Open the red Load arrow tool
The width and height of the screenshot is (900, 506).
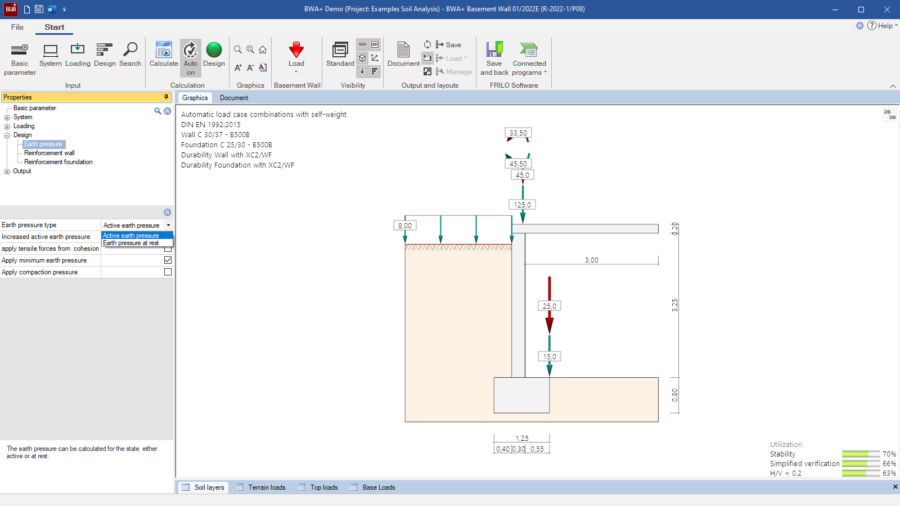tap(296, 57)
